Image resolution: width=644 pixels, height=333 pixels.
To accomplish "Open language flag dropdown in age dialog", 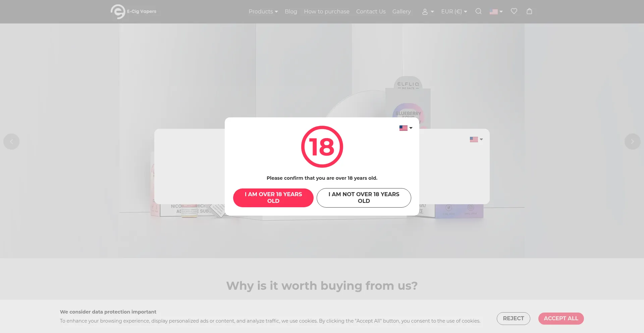I will tap(406, 128).
